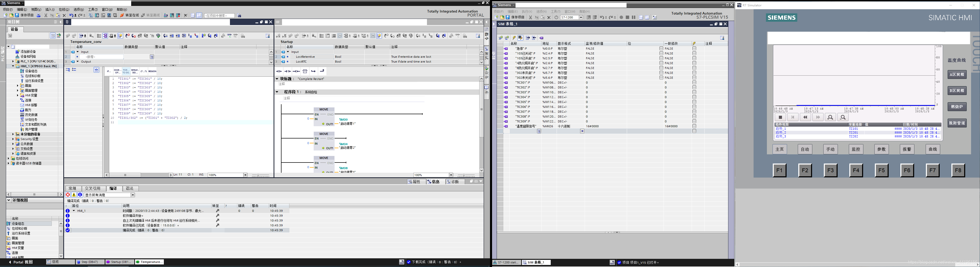Image resolution: width=980 pixels, height=267 pixels.
Task: Click the 在项目中搜索 input field
Action: 219,16
